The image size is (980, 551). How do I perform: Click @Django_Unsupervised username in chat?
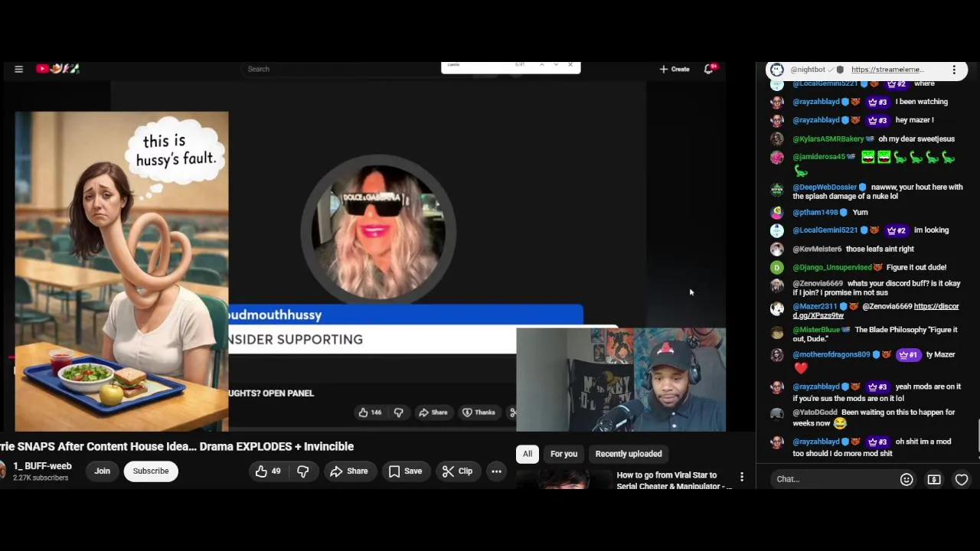832,268
